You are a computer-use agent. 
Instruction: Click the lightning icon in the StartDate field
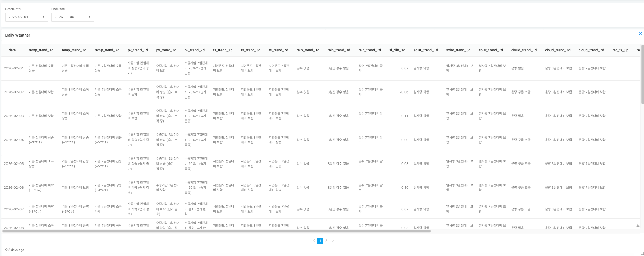tap(44, 17)
